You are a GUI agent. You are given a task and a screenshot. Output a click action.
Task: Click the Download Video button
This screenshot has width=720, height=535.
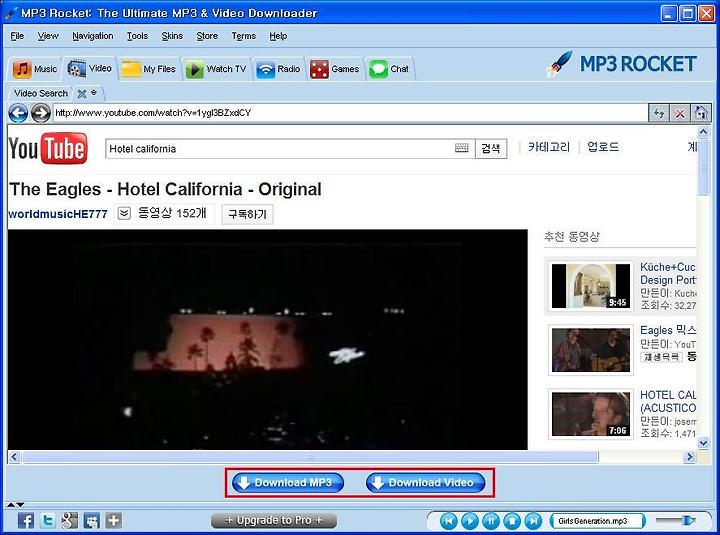(426, 483)
